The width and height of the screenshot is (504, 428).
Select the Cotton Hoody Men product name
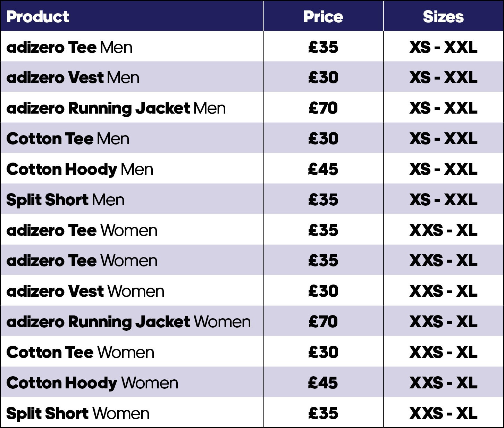(79, 169)
